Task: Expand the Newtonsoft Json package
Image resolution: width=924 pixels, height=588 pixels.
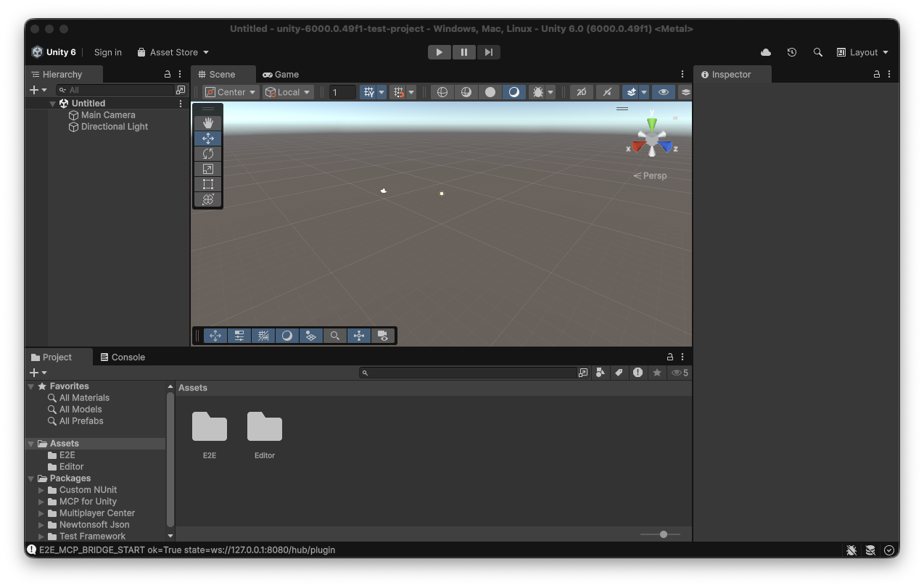Action: [41, 525]
